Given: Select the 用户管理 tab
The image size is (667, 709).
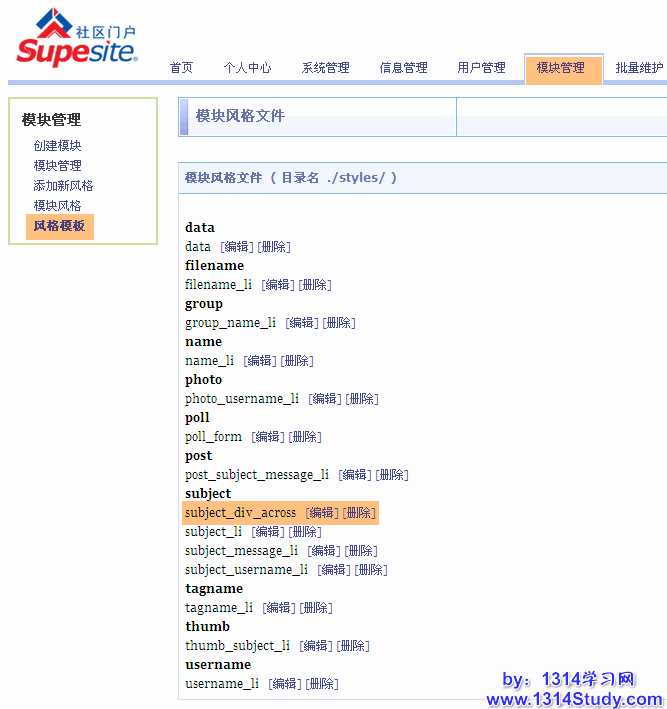Looking at the screenshot, I should pos(481,68).
